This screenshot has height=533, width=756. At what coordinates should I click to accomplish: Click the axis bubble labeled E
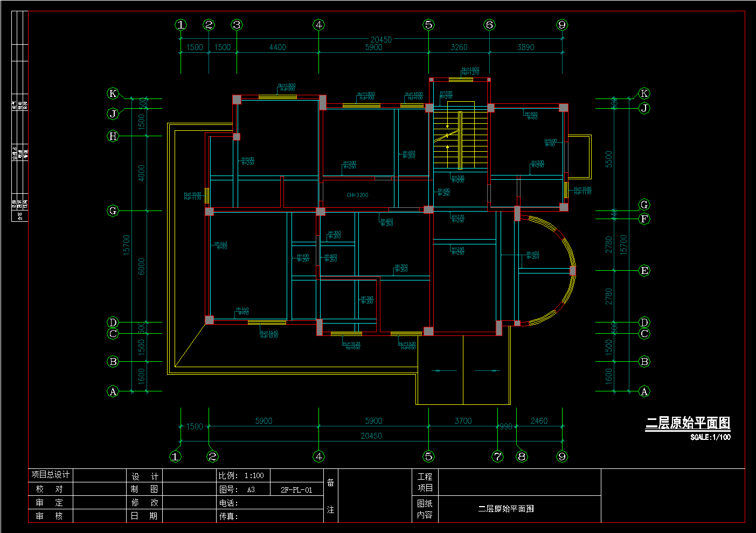[644, 271]
